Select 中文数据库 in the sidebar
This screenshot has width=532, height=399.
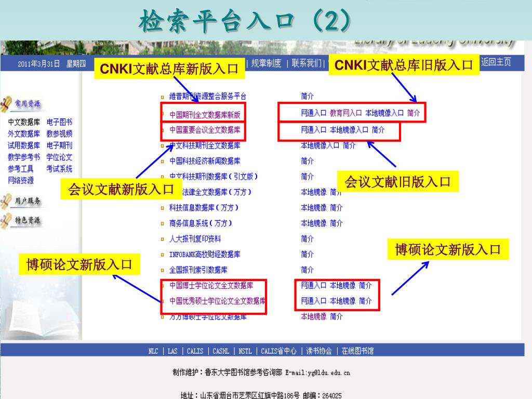coord(24,122)
